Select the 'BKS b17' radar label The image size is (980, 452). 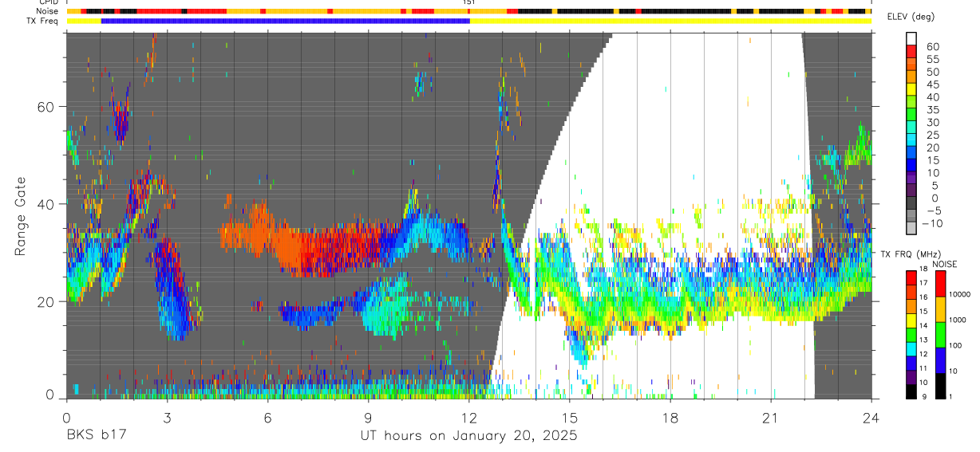(95, 436)
